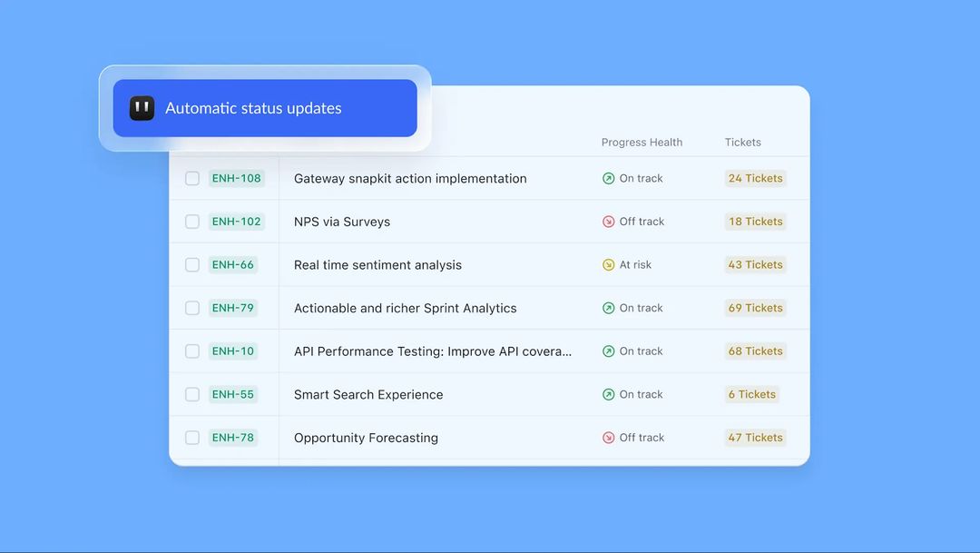
Task: Open the ENH-66 ID tag
Action: coord(233,264)
